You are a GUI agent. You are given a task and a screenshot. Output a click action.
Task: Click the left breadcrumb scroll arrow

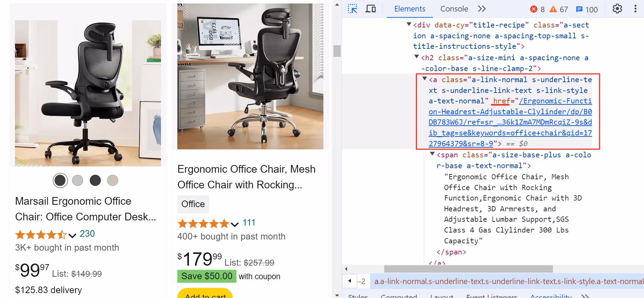(350, 281)
